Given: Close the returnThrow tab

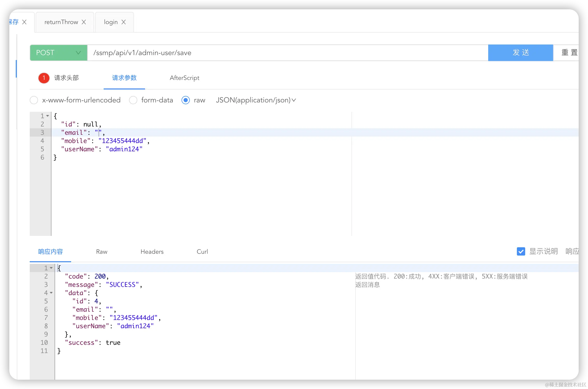Looking at the screenshot, I should [84, 22].
